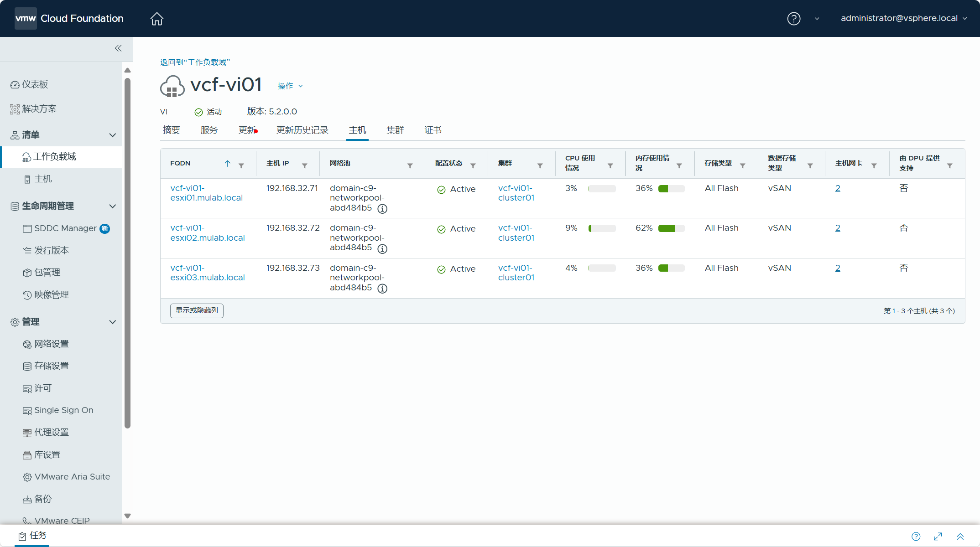Click 显示或隐藏列 button
The image size is (980, 547).
(x=197, y=310)
